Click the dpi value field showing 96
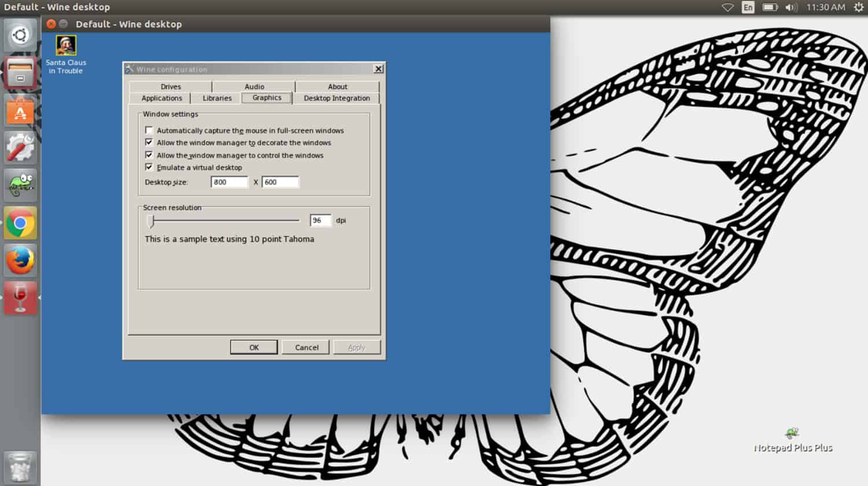 [321, 220]
